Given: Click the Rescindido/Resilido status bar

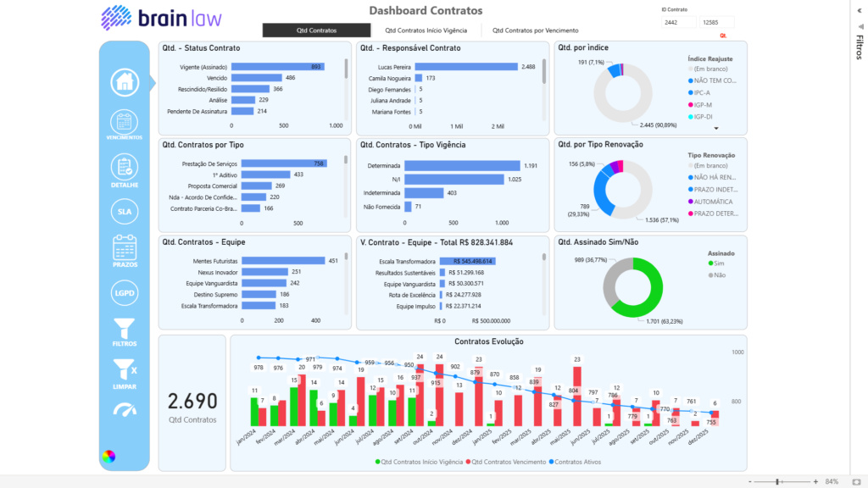Looking at the screenshot, I should (250, 89).
